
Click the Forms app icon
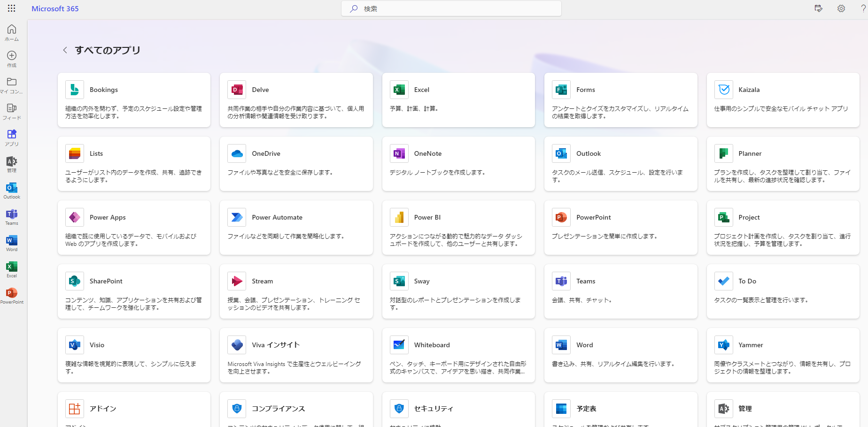click(561, 90)
